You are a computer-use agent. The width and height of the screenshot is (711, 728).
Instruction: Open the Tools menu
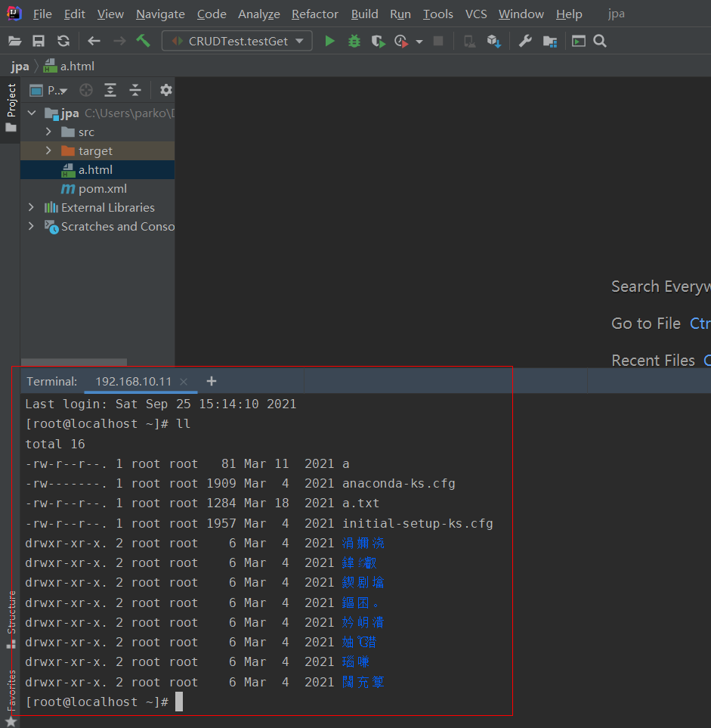(437, 14)
